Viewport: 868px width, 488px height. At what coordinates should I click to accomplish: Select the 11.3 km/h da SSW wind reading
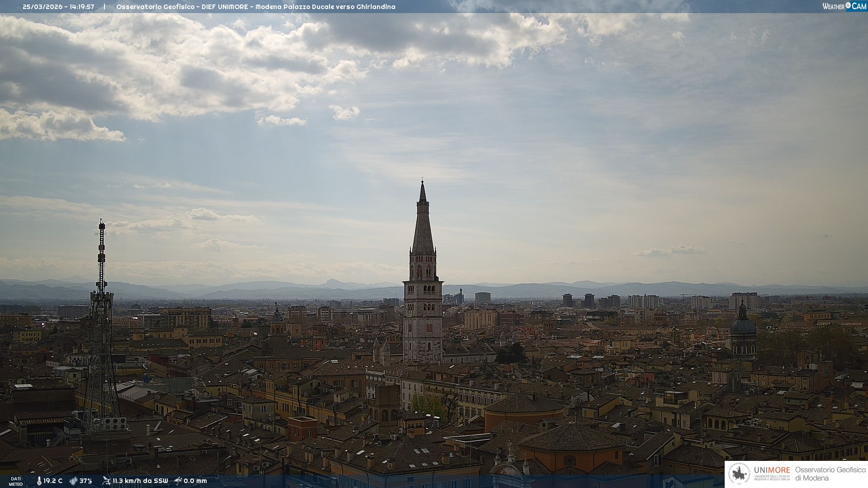tap(140, 481)
